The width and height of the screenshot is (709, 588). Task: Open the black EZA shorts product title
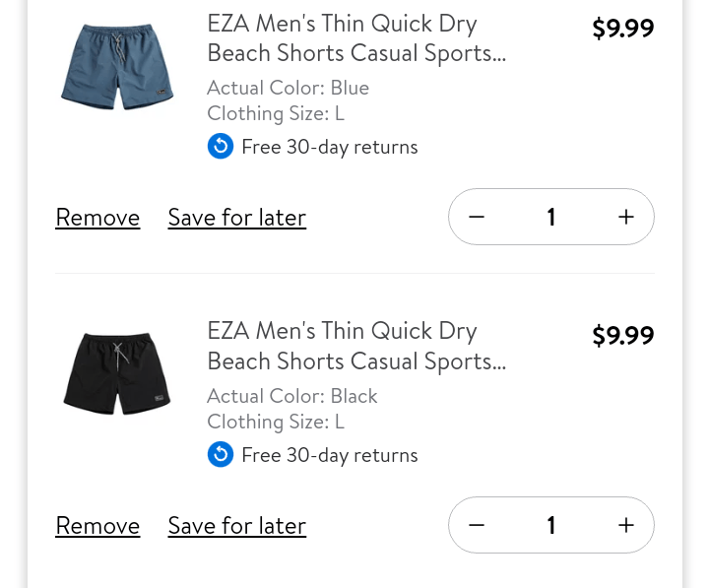(355, 346)
